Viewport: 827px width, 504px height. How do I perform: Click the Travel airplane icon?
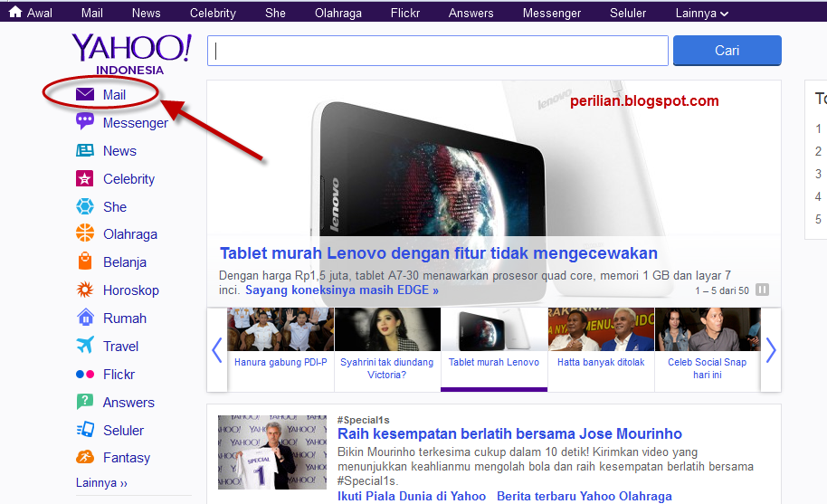[85, 346]
